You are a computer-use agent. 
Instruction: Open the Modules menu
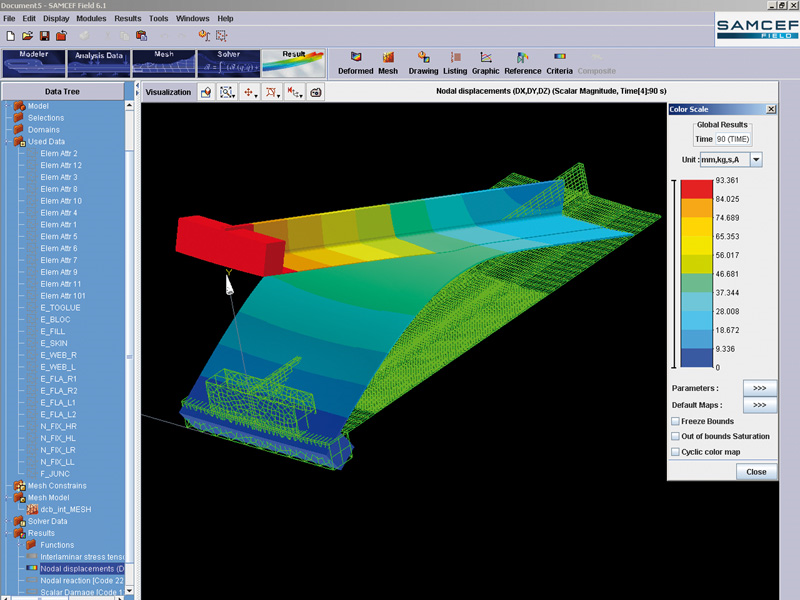91,18
